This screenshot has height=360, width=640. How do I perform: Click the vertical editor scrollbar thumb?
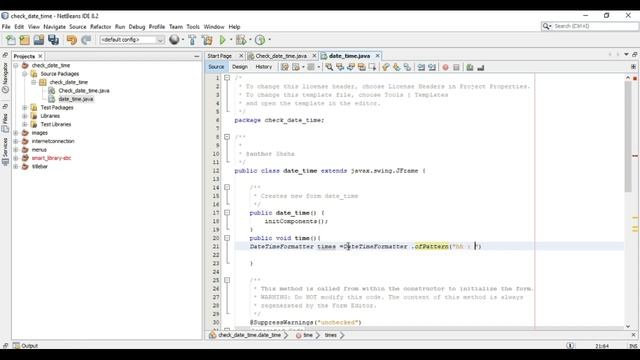coord(628,135)
